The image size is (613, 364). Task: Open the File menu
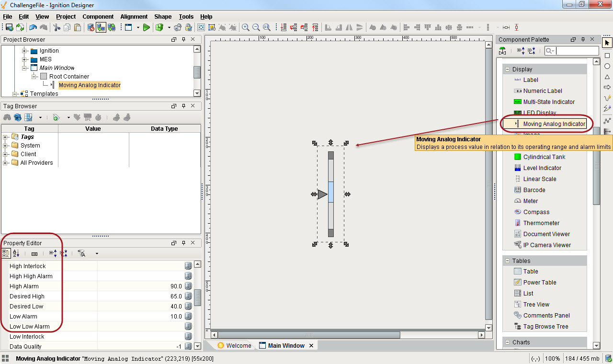(8, 17)
